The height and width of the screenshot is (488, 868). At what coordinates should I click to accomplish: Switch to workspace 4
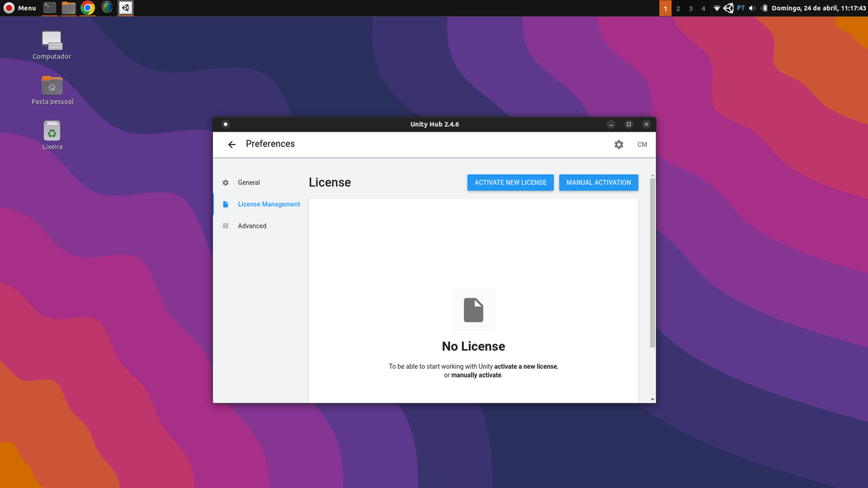[703, 8]
